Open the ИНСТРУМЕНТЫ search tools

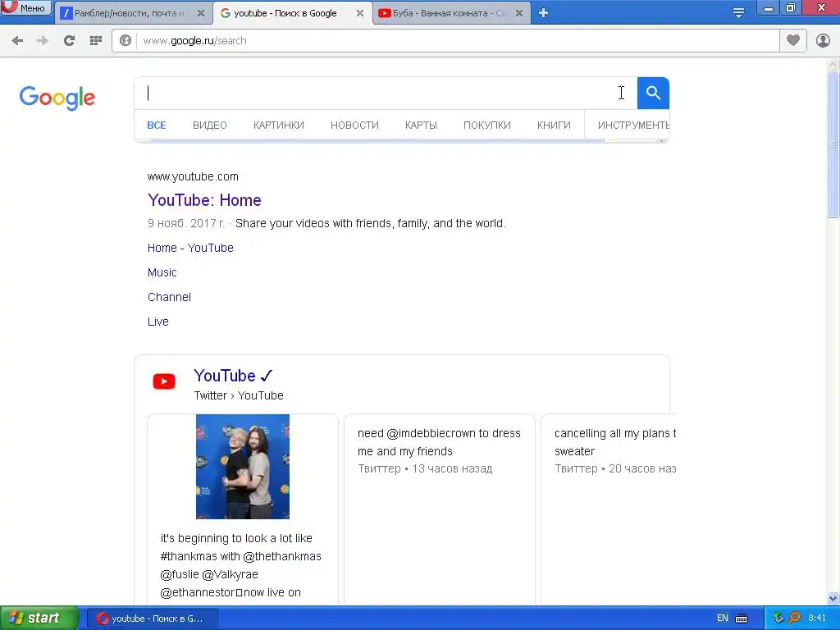(633, 126)
